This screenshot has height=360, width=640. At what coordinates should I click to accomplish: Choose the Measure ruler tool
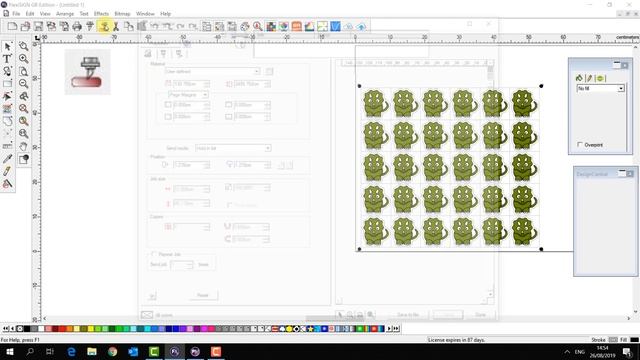7,146
